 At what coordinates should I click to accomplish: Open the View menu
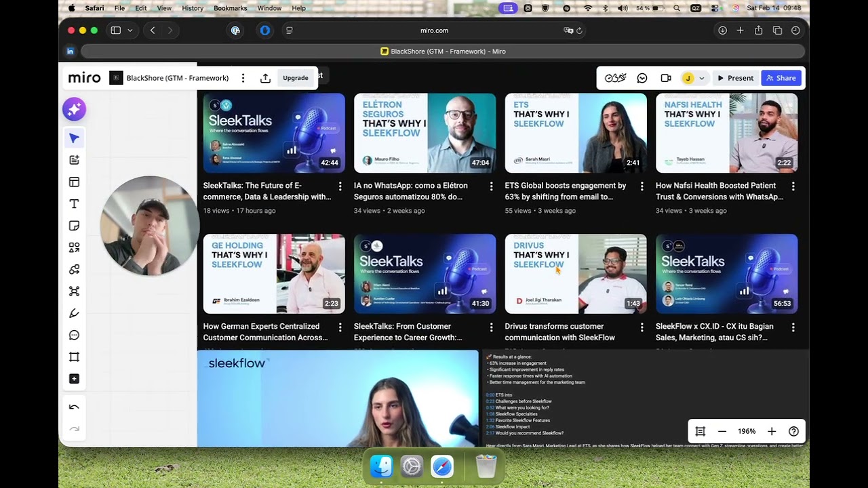(x=164, y=8)
